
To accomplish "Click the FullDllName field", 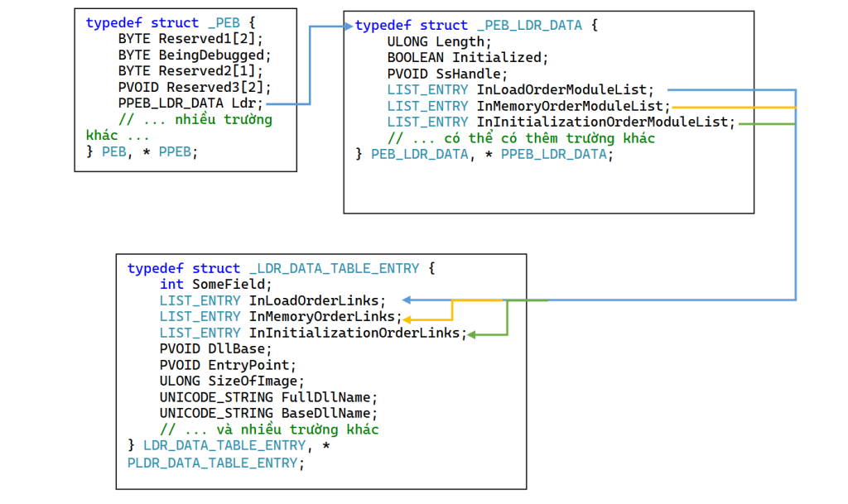I will 330,397.
